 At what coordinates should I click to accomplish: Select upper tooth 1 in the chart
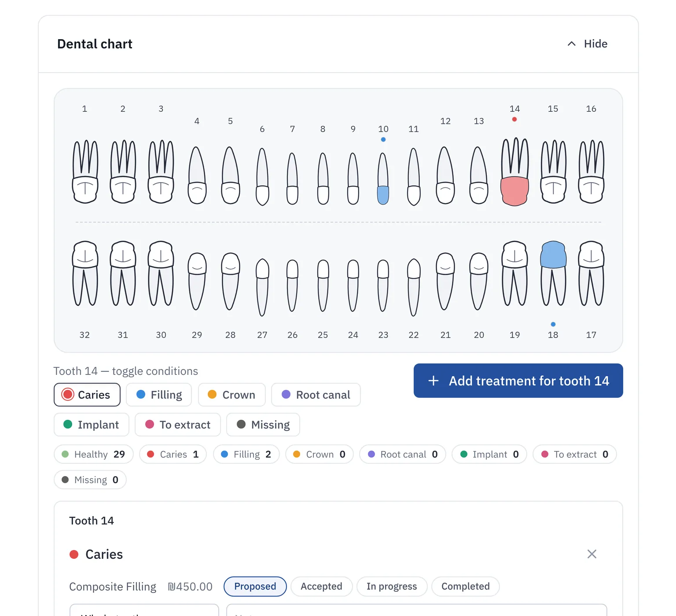pyautogui.click(x=85, y=172)
